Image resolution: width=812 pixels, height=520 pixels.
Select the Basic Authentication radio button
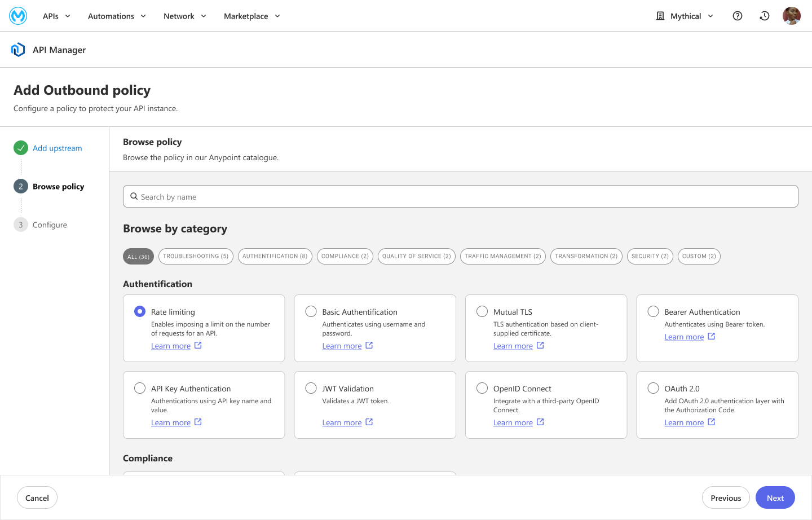[x=311, y=311]
